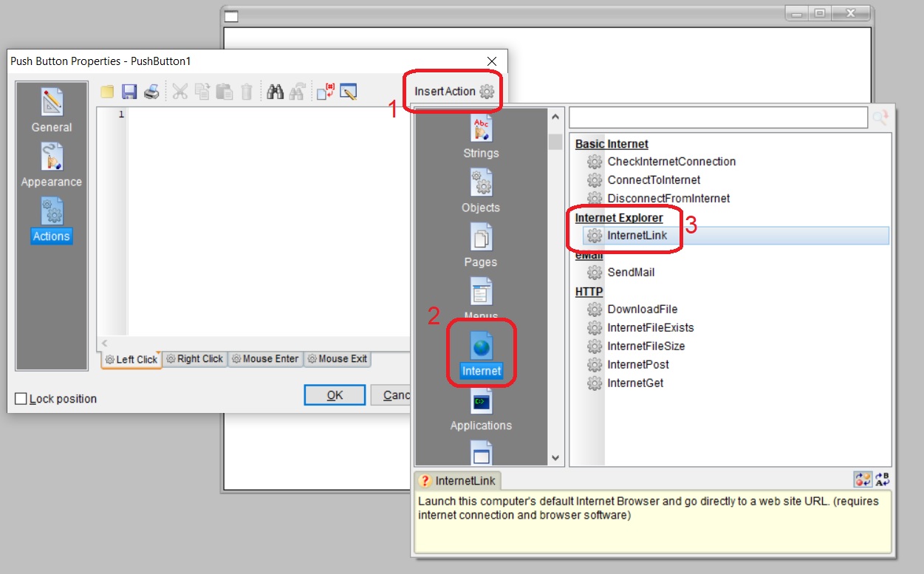Print the script with printer icon
The height and width of the screenshot is (574, 924).
coord(151,92)
